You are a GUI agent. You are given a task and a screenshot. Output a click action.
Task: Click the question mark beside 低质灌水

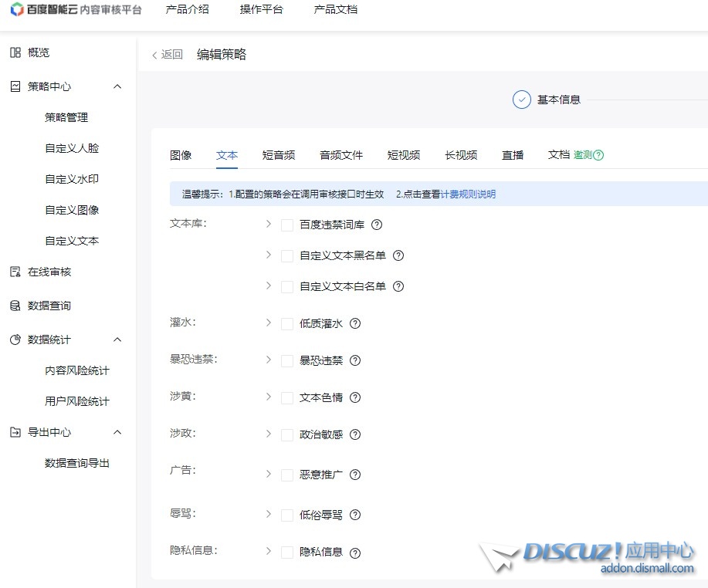(x=355, y=324)
